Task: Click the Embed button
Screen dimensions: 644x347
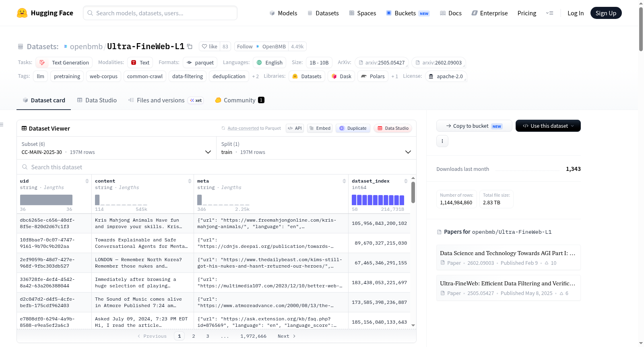Action: (x=320, y=128)
